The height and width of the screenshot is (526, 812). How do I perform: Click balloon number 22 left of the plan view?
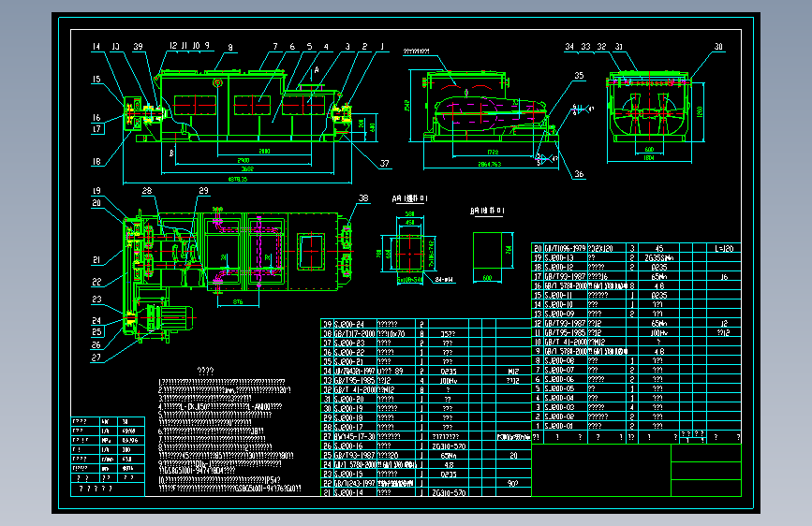point(96,282)
